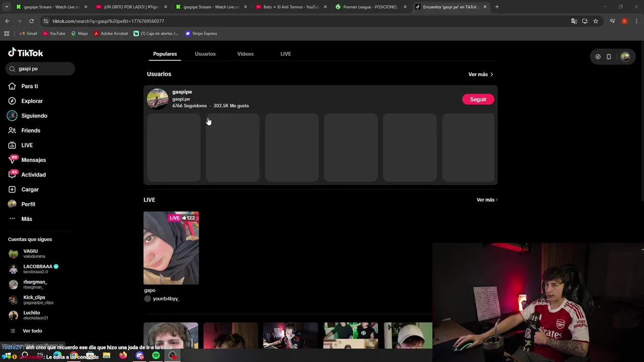Screen dimensions: 644x362
Task: Click the get app phone icon
Action: [x=608, y=57]
